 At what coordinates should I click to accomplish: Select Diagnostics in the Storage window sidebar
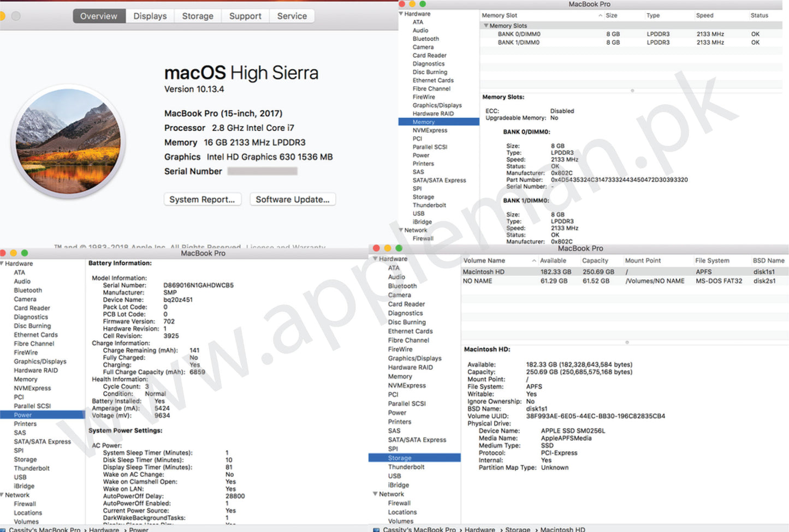tap(405, 313)
